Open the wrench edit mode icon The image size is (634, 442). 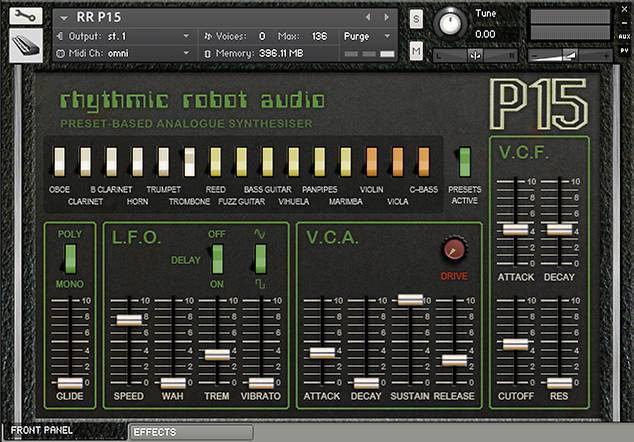(x=25, y=16)
